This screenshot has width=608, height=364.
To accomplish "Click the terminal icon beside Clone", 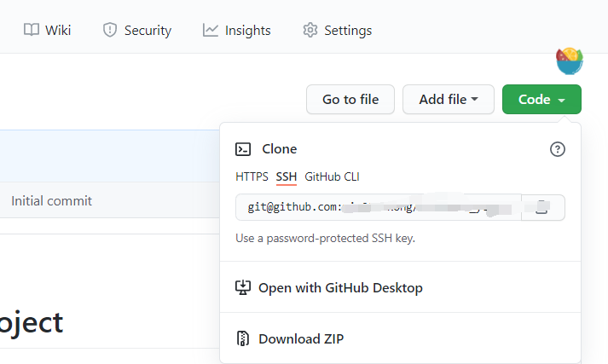I will click(243, 149).
